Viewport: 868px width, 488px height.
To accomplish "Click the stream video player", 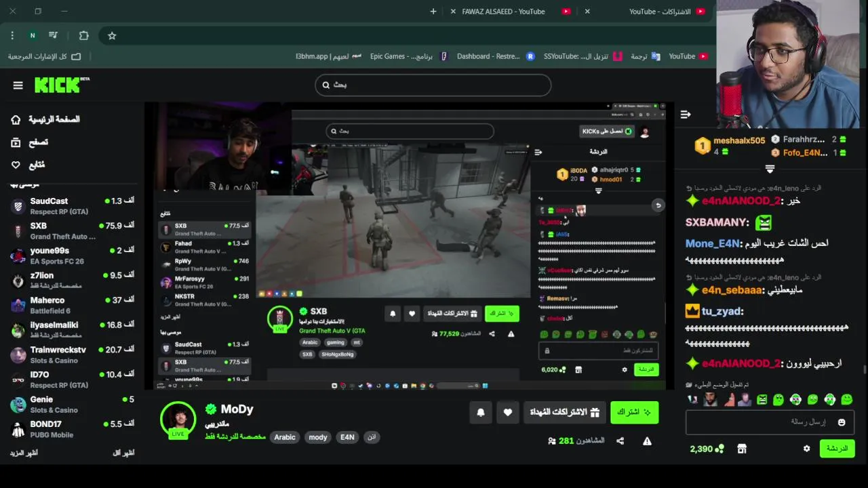I will tap(409, 246).
